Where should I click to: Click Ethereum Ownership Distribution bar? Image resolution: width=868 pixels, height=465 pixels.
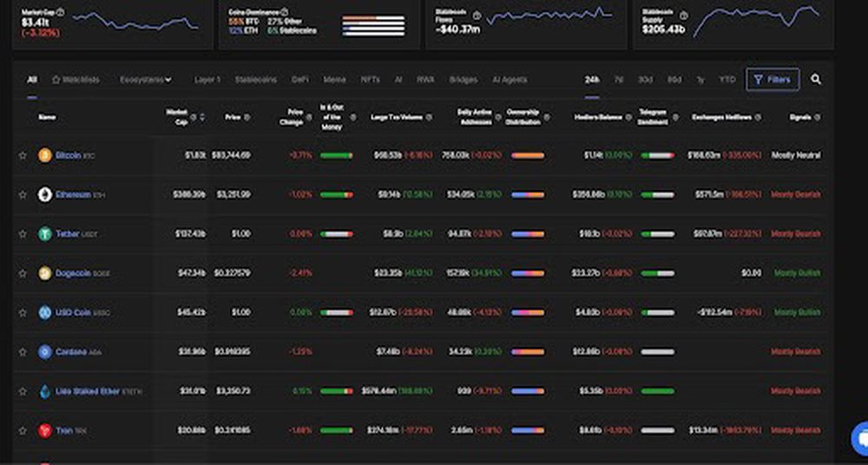528,195
